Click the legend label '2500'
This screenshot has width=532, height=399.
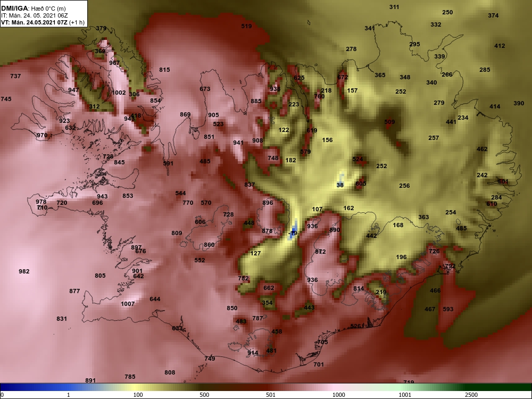tap(471, 395)
